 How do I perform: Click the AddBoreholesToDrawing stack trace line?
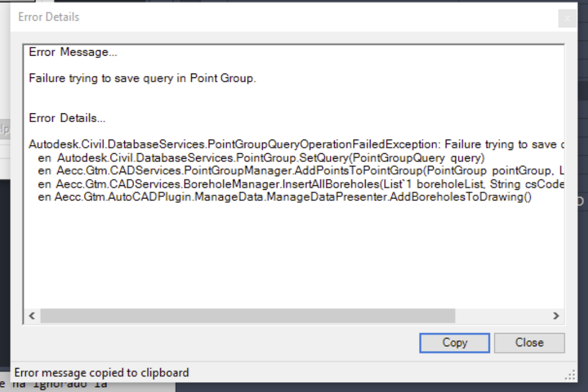tap(283, 197)
